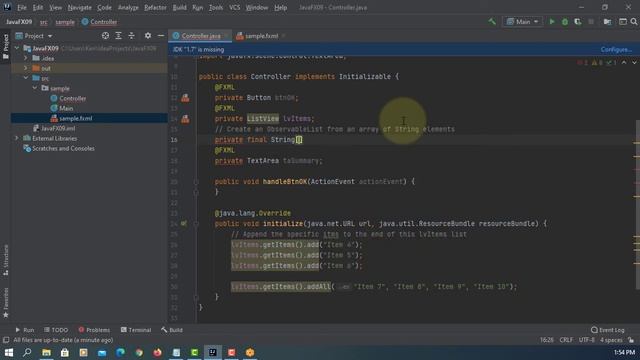Click the FXML gutter icon beside btnOK field
The width and height of the screenshot is (640, 360).
(x=185, y=98)
